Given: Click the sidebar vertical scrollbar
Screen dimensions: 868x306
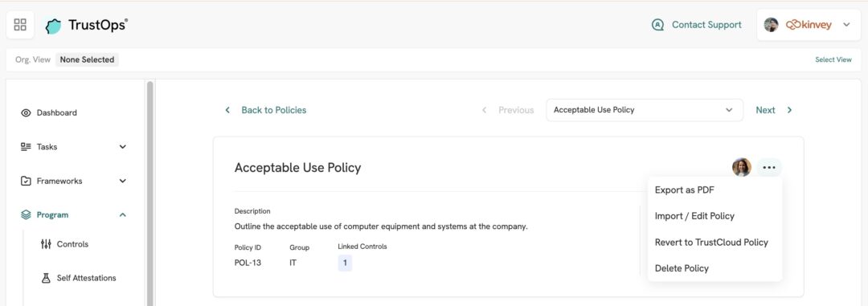Looking at the screenshot, I should [x=149, y=194].
